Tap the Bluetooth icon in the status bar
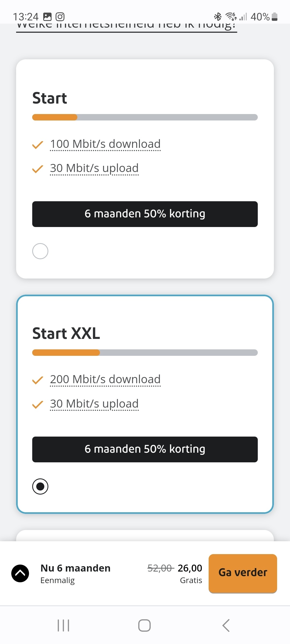Viewport: 290px width, 644px height. click(218, 17)
